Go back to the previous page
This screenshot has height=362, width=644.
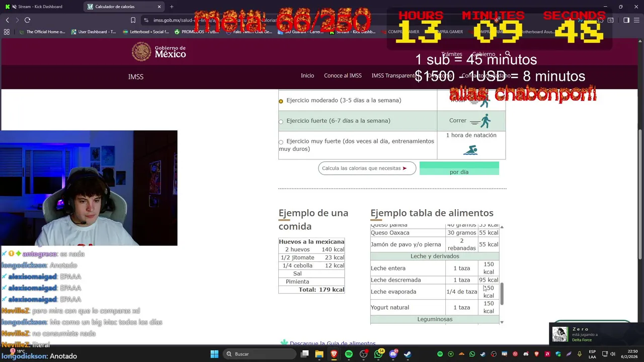(x=8, y=20)
